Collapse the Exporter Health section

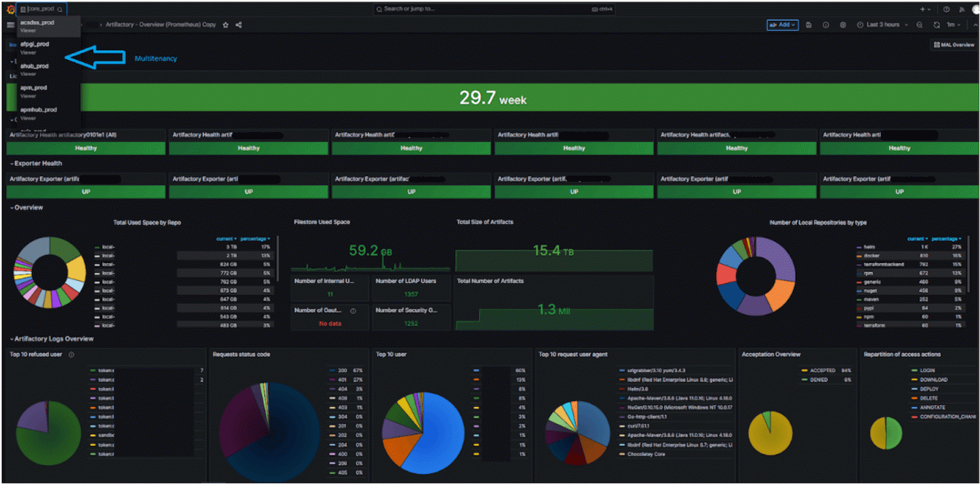(x=36, y=163)
